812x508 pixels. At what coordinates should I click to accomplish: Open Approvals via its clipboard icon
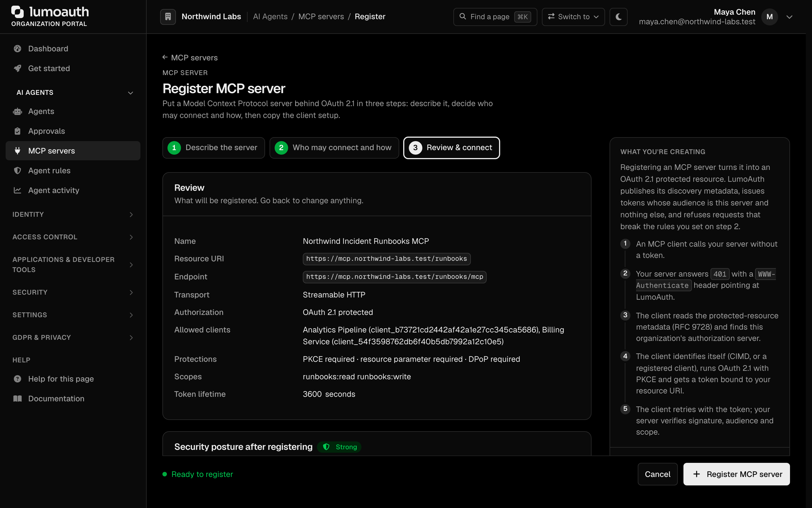(x=17, y=131)
